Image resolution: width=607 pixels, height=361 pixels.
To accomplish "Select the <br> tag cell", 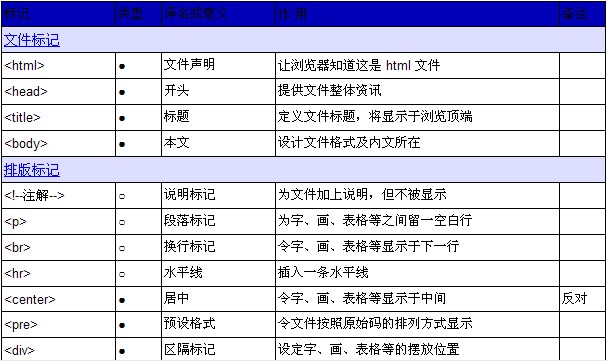I will coord(58,247).
